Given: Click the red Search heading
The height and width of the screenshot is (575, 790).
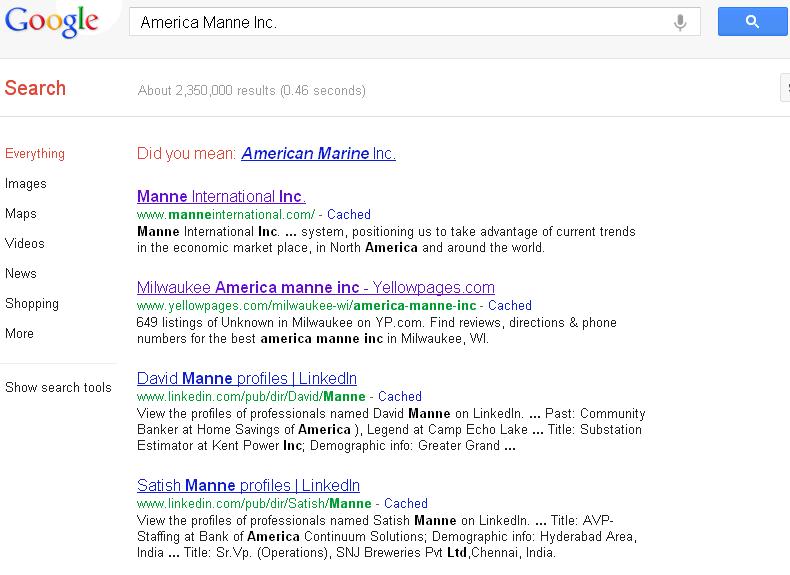Looking at the screenshot, I should 35,88.
